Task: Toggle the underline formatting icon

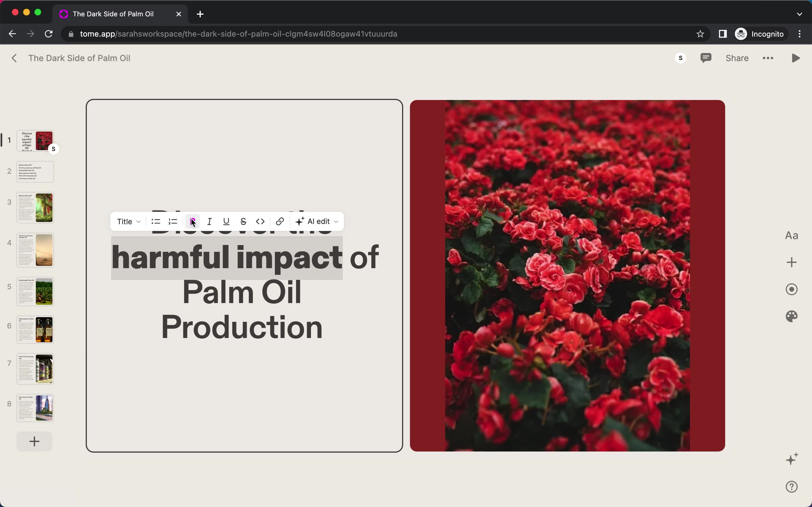Action: pos(226,221)
